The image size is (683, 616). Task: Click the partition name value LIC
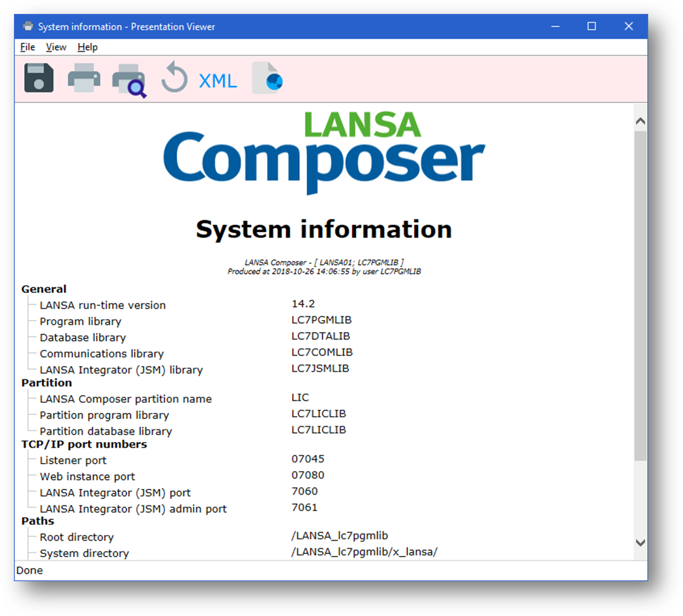point(300,397)
